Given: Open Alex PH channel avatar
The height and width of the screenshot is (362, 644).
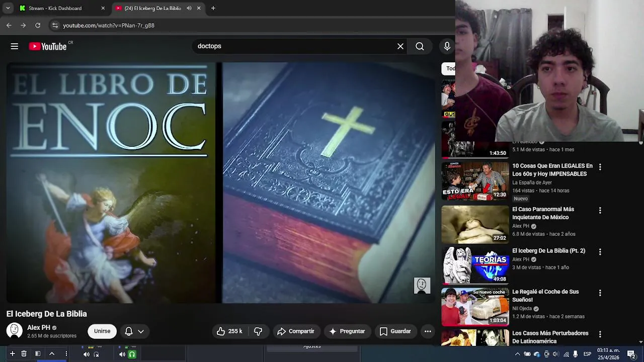Looking at the screenshot, I should pyautogui.click(x=14, y=331).
